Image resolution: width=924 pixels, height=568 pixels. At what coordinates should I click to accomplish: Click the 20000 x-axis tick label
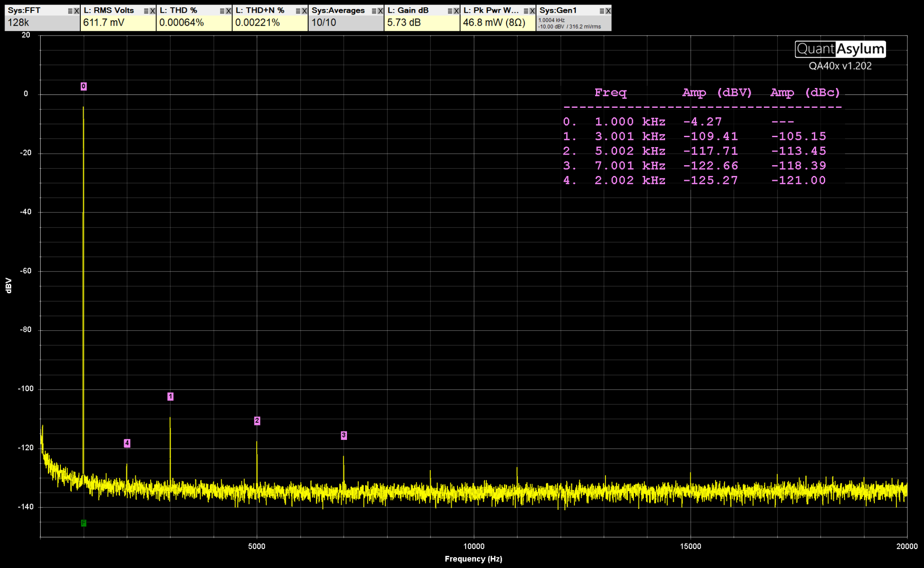907,546
